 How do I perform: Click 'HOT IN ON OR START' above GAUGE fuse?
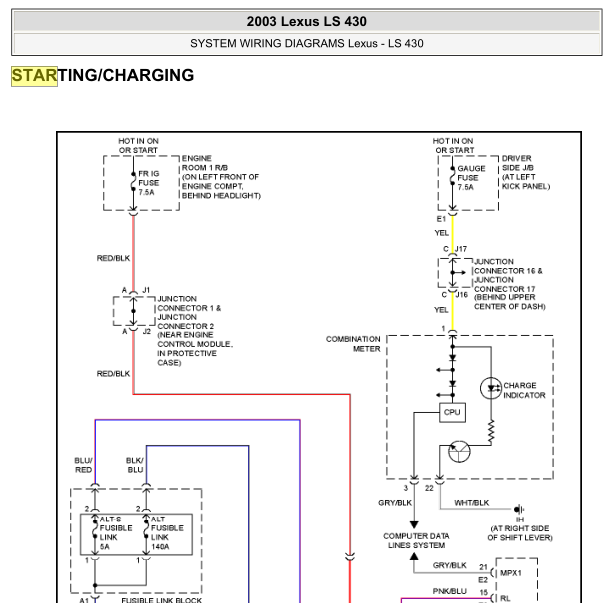click(453, 146)
